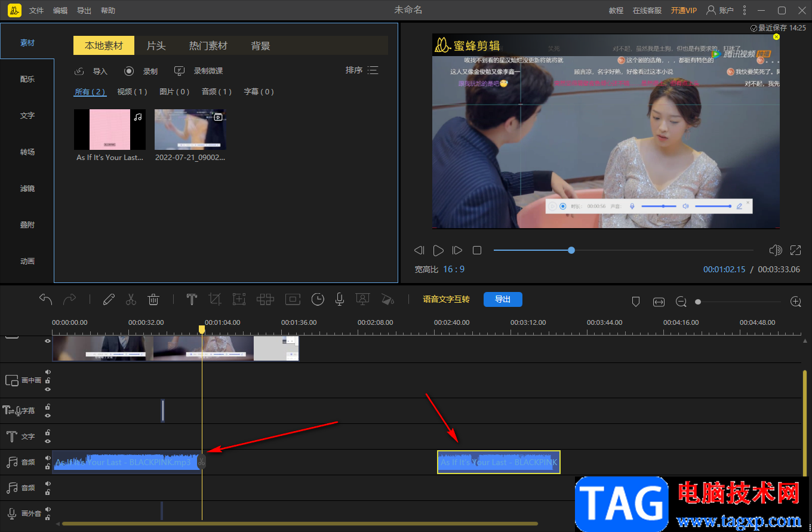Image resolution: width=812 pixels, height=532 pixels.
Task: Click the blue 导出 button
Action: (x=503, y=299)
